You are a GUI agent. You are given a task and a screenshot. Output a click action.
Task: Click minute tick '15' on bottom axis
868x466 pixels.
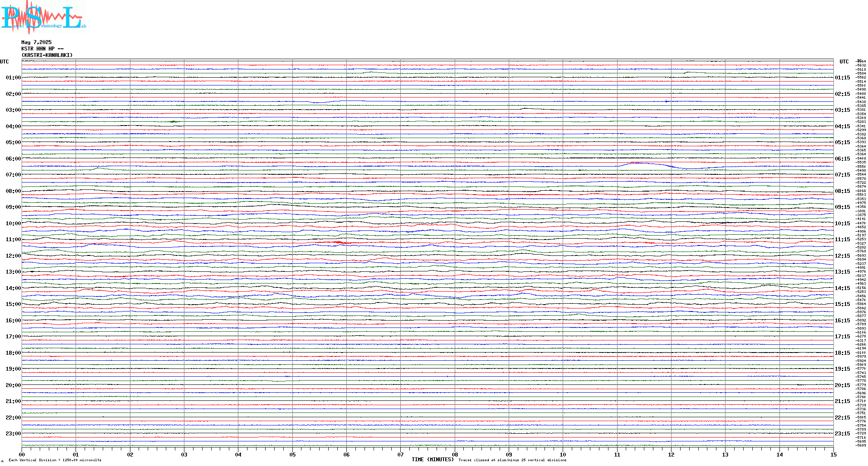(x=833, y=454)
